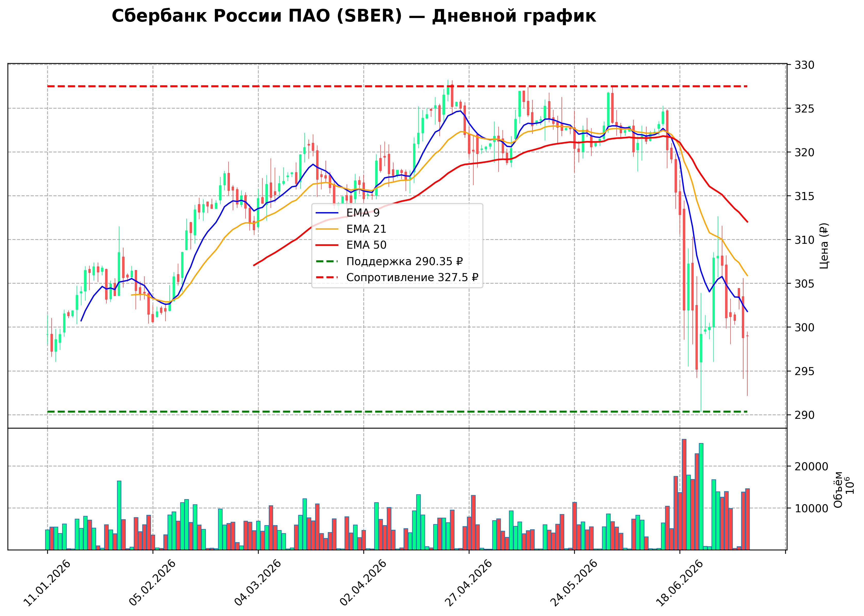Click the blue EMA 9 legend line swatch
Screen dimensions: 864x616
click(327, 213)
